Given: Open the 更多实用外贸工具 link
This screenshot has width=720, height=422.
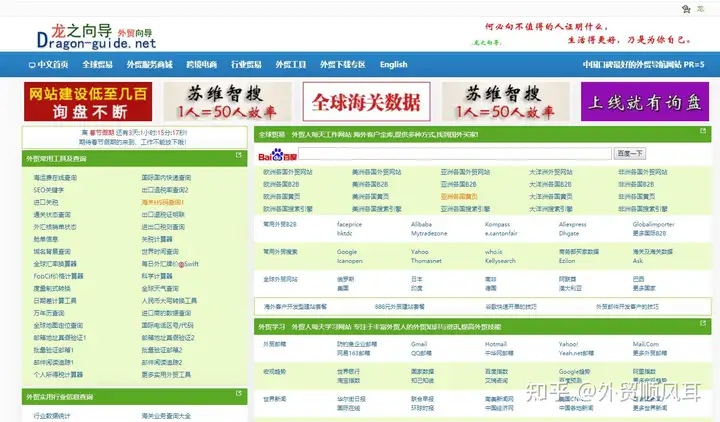Looking at the screenshot, I should (166, 375).
